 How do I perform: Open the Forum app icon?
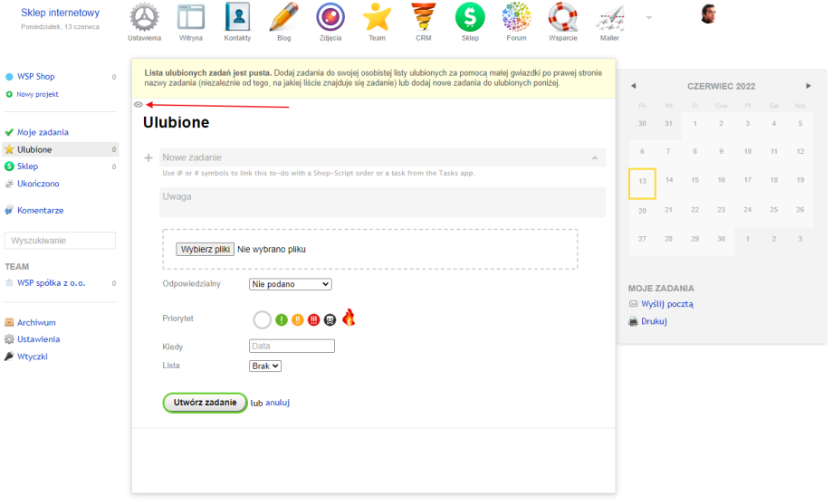(516, 18)
